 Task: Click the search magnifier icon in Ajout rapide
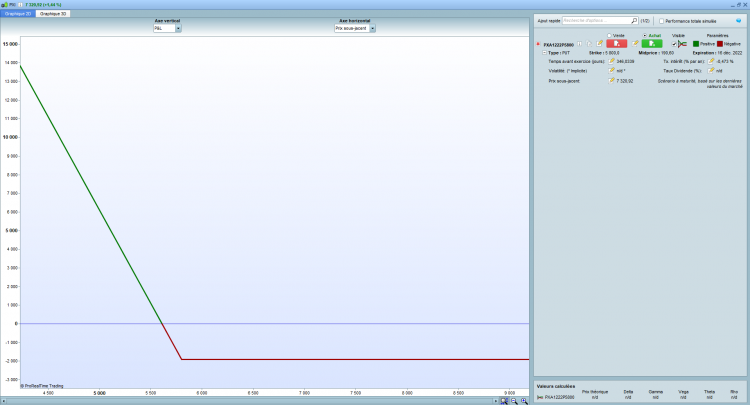click(634, 20)
